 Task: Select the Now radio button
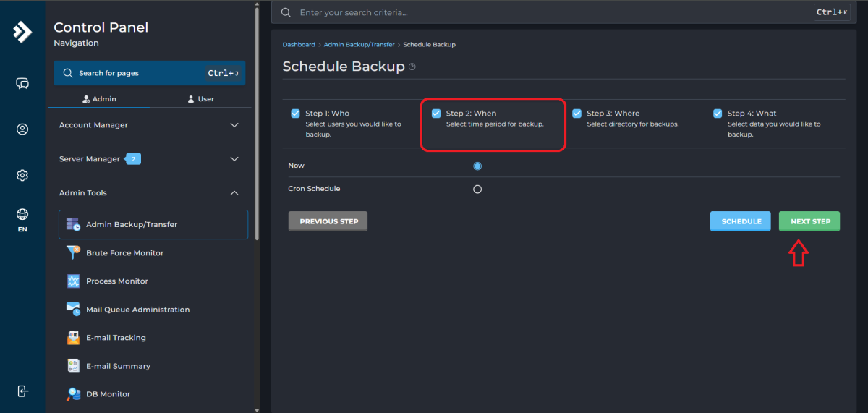[477, 166]
